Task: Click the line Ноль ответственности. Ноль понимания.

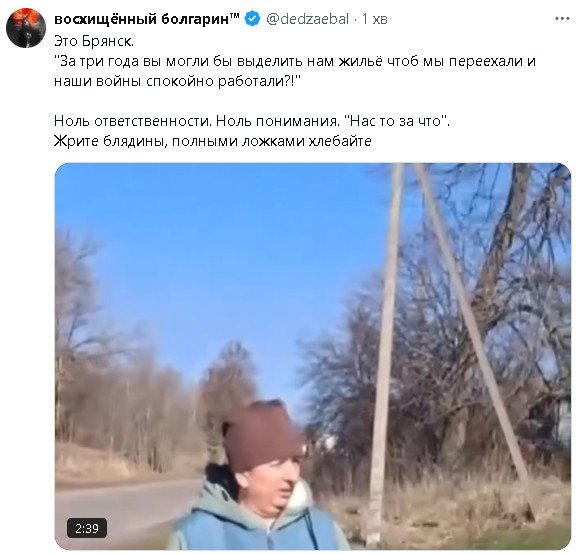Action: (197, 121)
